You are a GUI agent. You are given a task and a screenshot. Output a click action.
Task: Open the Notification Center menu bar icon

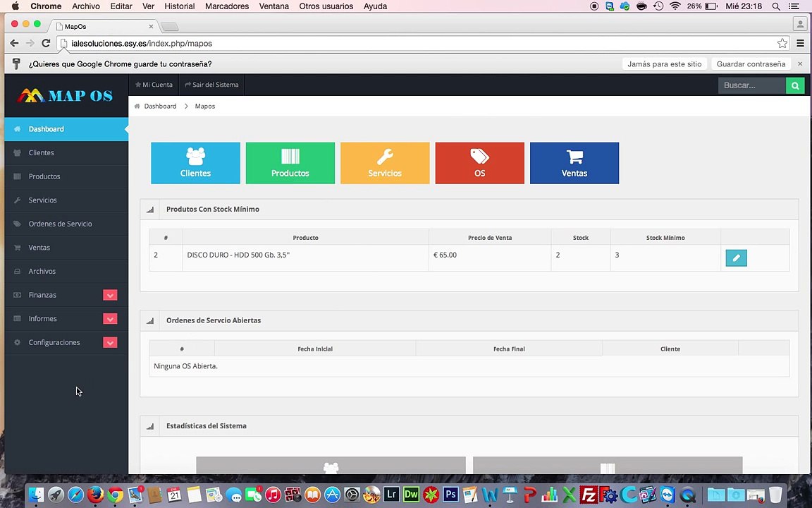(794, 6)
